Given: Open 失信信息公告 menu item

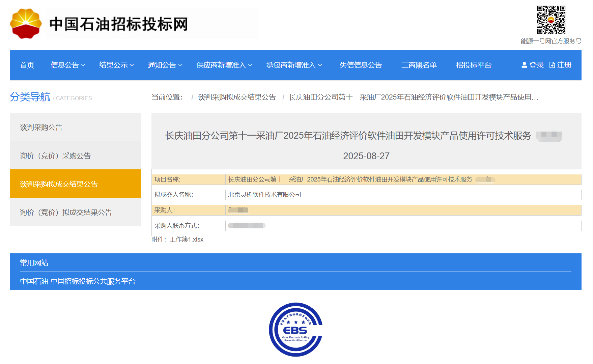Looking at the screenshot, I should tap(361, 65).
